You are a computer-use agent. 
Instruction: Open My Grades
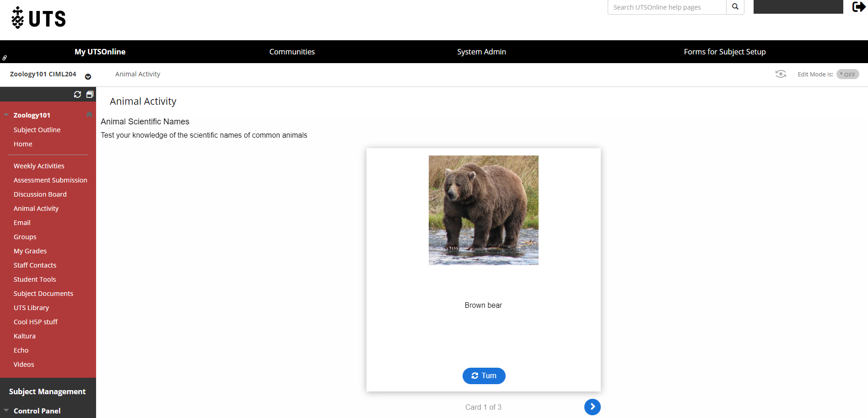click(30, 251)
